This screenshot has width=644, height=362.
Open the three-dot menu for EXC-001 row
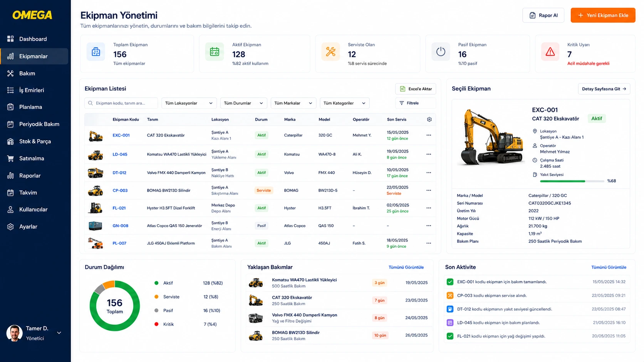[429, 135]
